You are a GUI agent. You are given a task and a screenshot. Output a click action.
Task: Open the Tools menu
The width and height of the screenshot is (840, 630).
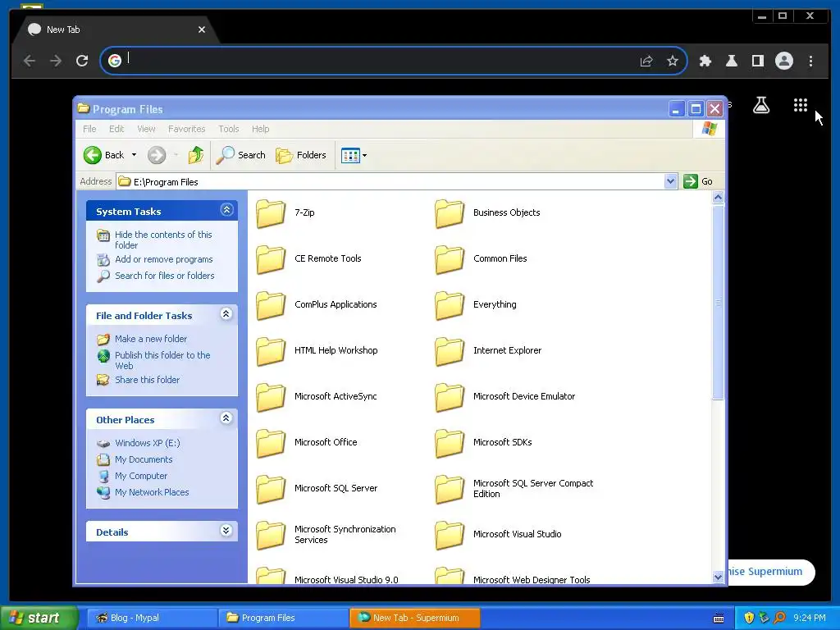click(228, 129)
